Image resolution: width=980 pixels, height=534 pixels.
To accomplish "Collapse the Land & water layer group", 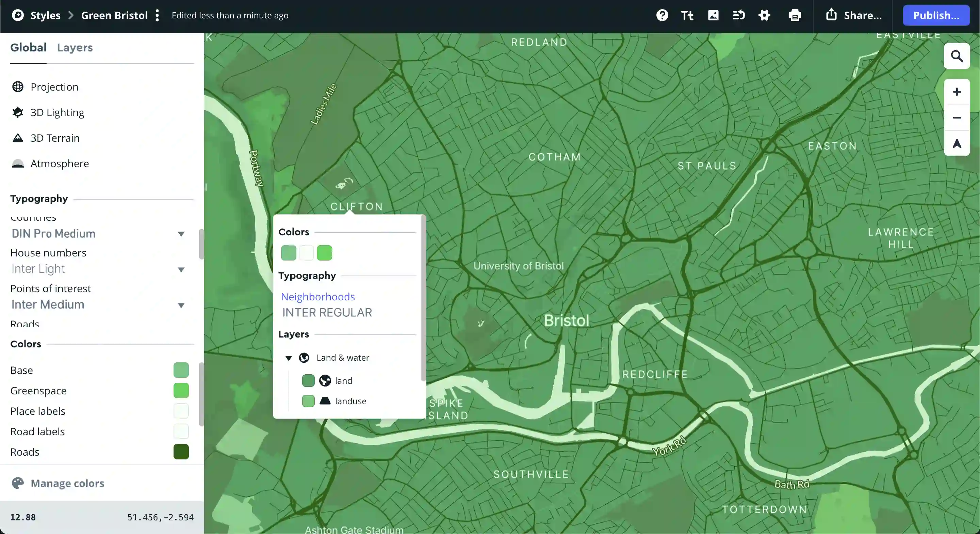I will [x=289, y=358].
